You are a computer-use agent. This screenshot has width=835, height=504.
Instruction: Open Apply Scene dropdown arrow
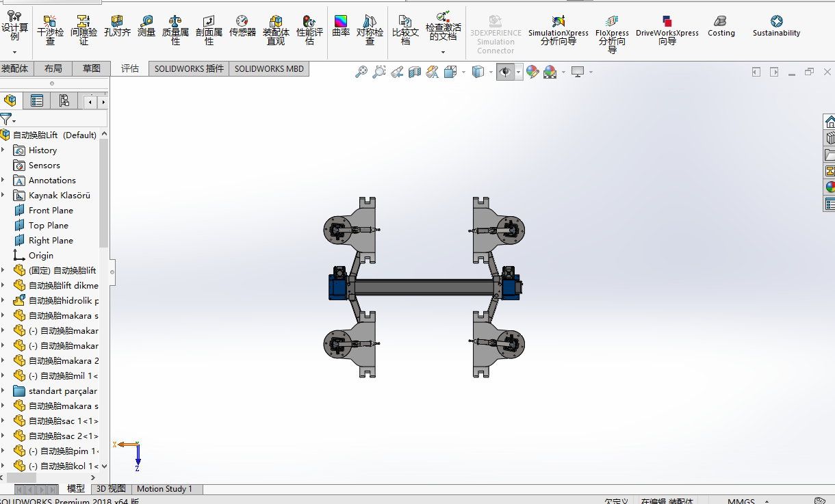click(x=563, y=72)
